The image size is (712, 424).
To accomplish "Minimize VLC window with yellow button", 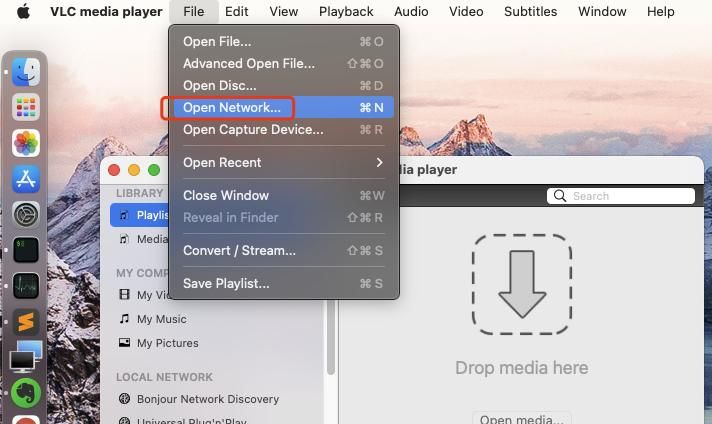I will pos(134,170).
